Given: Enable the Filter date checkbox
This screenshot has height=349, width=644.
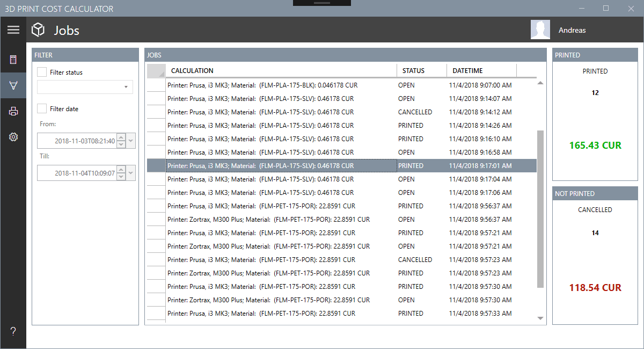Looking at the screenshot, I should tap(42, 108).
